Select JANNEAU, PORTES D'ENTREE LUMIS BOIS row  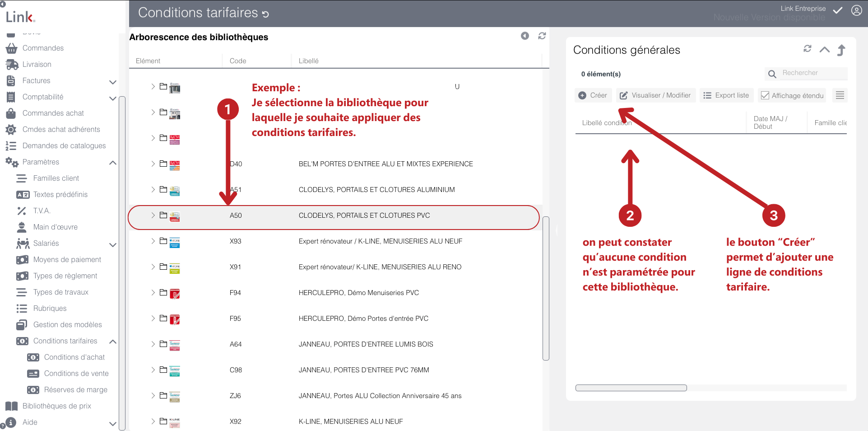(334, 344)
